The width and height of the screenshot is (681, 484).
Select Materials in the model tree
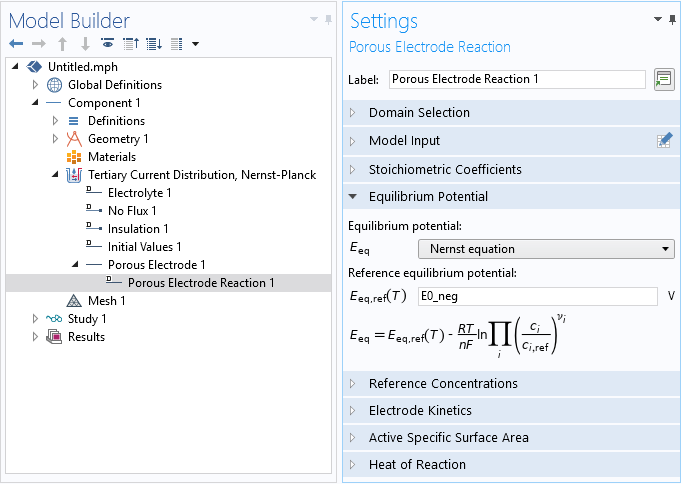click(x=111, y=157)
